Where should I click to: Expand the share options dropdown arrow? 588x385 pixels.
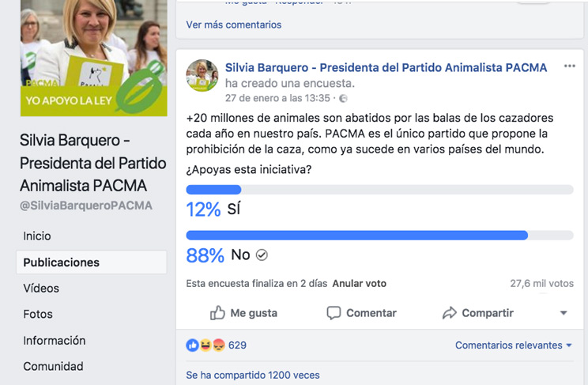pyautogui.click(x=563, y=313)
